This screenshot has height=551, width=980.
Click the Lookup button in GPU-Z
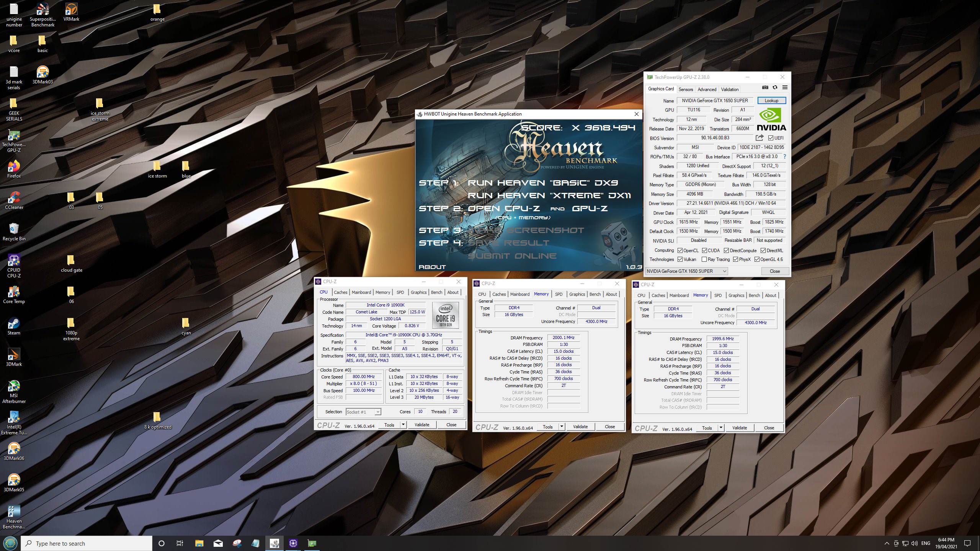pyautogui.click(x=771, y=100)
